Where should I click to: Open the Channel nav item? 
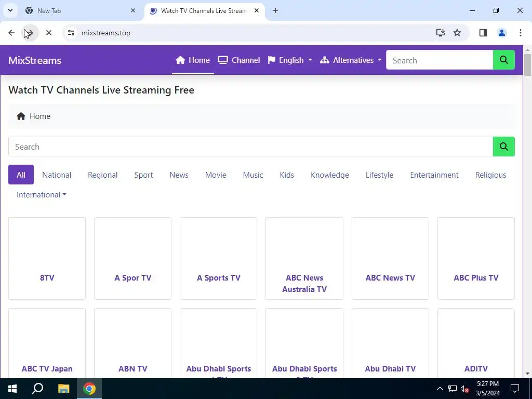click(239, 60)
